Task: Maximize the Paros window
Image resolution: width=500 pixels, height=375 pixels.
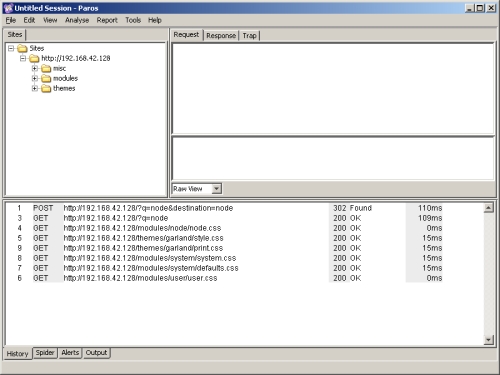Action: [480, 8]
